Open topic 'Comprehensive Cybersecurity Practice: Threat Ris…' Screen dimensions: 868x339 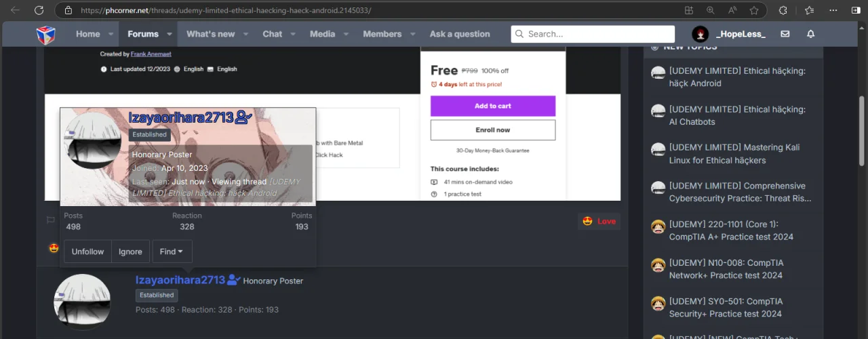[740, 192]
